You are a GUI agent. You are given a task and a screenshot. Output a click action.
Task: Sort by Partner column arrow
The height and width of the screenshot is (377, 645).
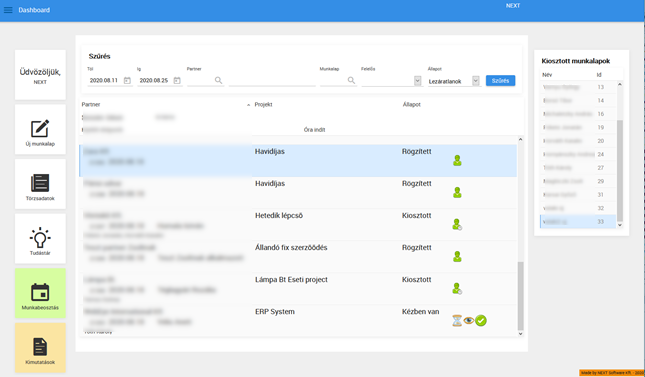(248, 105)
